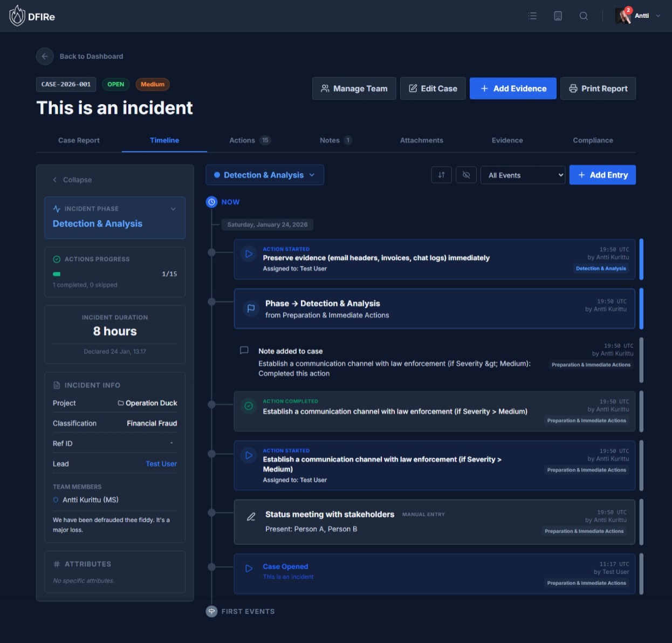Expand the Detection & Analysis phase selector

(x=264, y=175)
